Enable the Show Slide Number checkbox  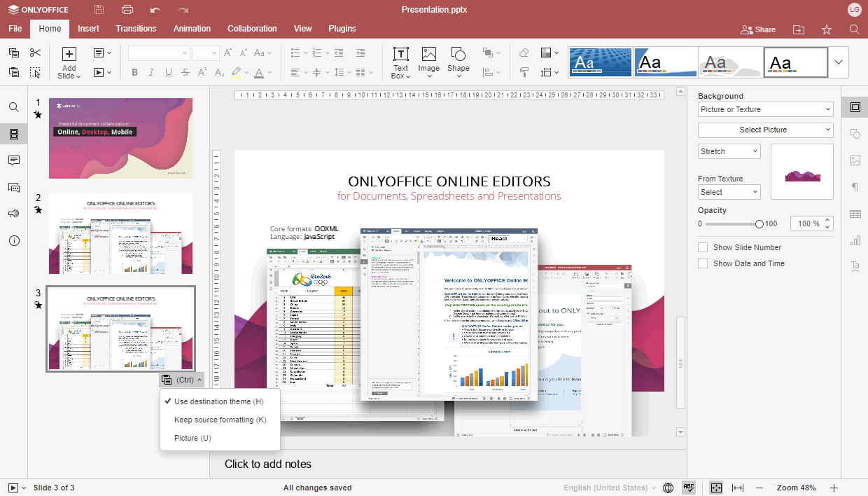(x=703, y=247)
